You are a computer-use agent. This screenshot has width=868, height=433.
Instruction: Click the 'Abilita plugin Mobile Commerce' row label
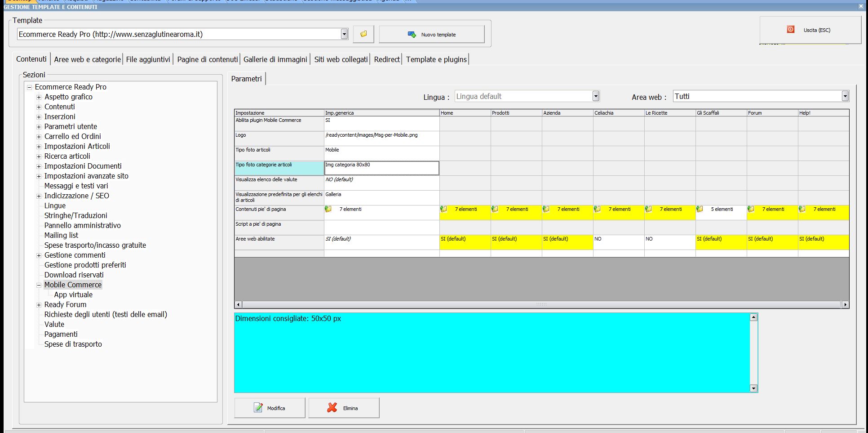point(279,124)
